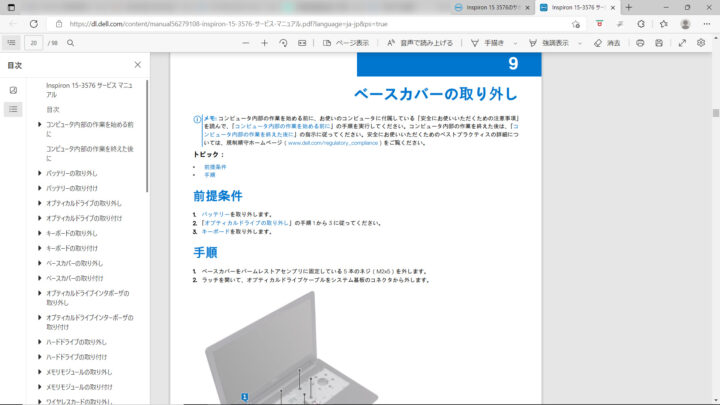Click the rotate page icon

coord(283,43)
